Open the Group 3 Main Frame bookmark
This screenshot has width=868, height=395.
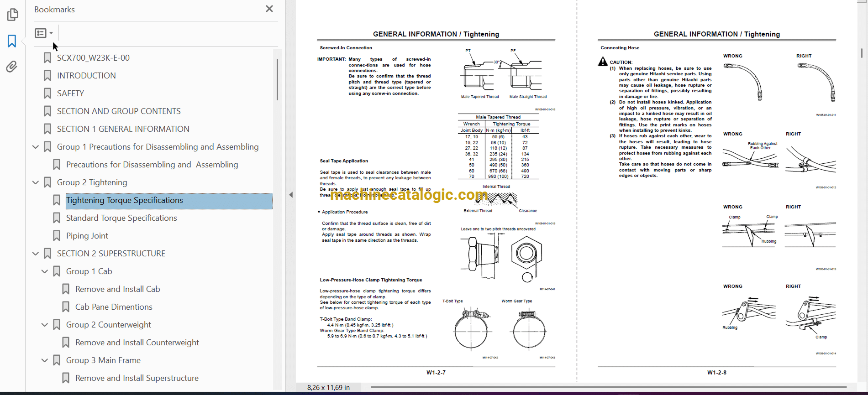[x=103, y=360]
